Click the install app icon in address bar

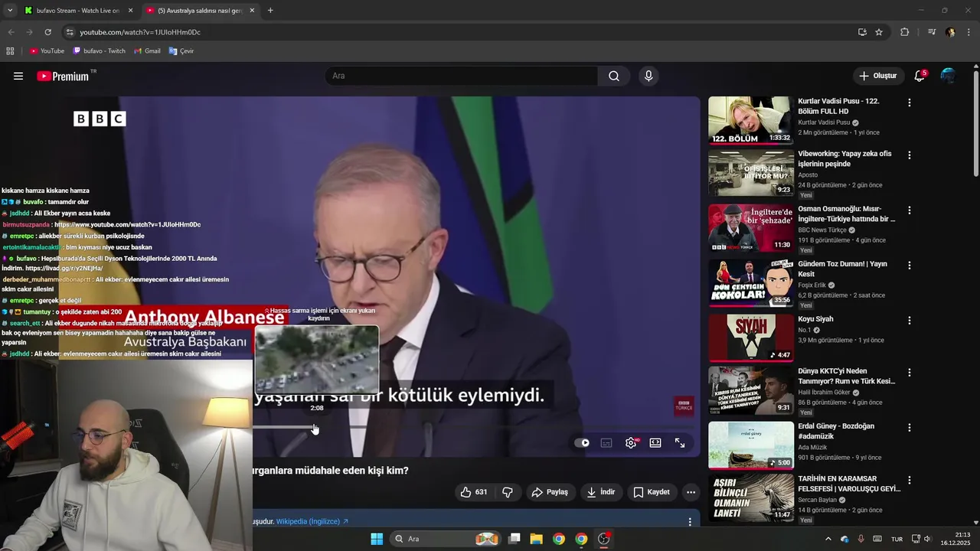[862, 32]
